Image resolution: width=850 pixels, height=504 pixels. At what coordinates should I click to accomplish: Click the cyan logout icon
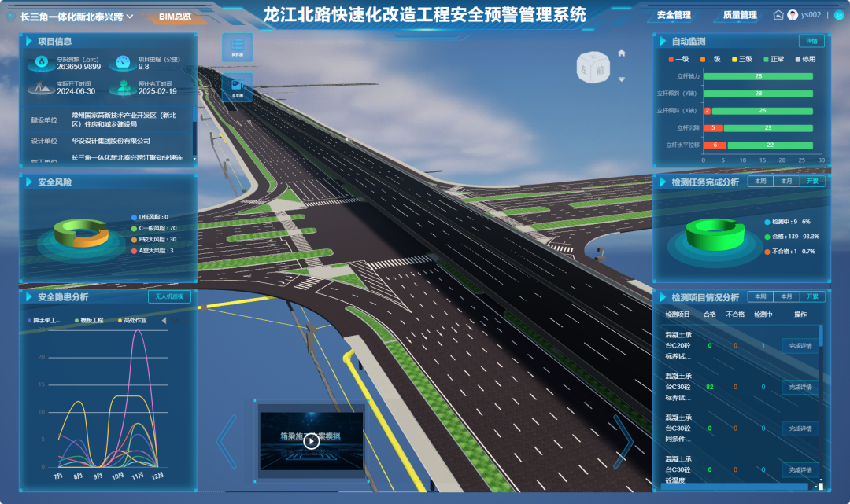click(839, 15)
